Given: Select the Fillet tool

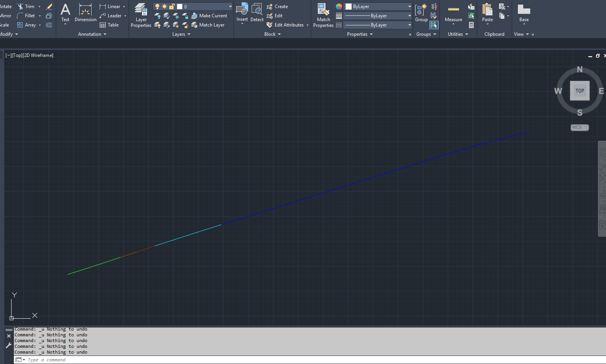Looking at the screenshot, I should click(x=26, y=16).
